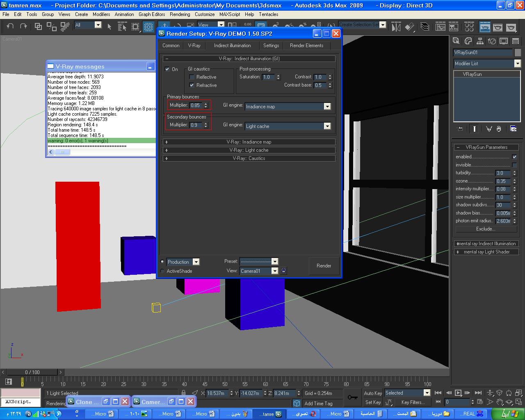Open the Rendering menu
The width and height of the screenshot is (525, 420).
point(180,14)
